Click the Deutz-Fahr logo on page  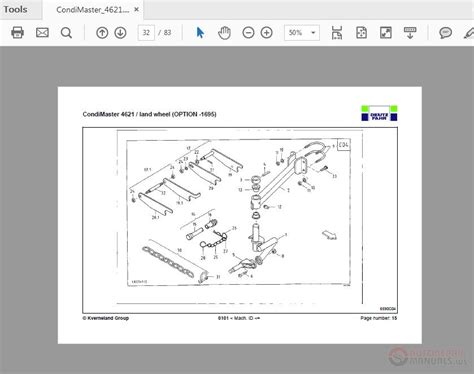(379, 113)
